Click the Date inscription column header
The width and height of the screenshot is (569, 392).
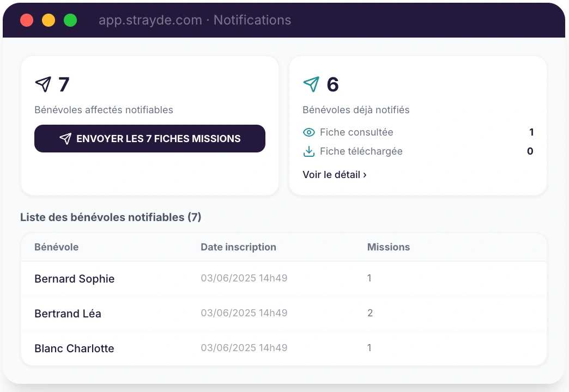(238, 247)
